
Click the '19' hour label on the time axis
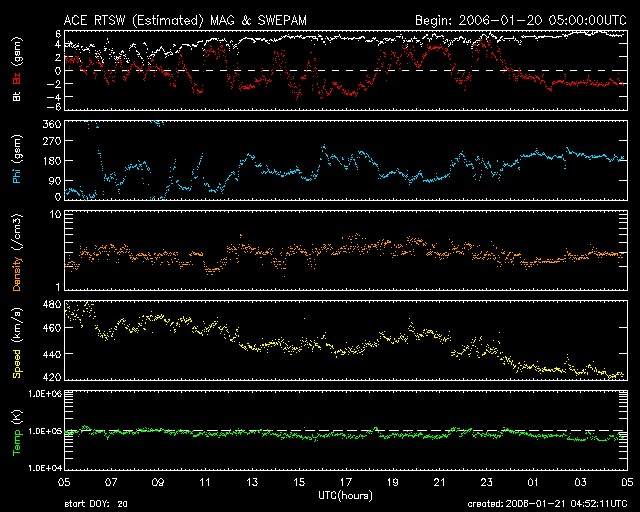[393, 483]
